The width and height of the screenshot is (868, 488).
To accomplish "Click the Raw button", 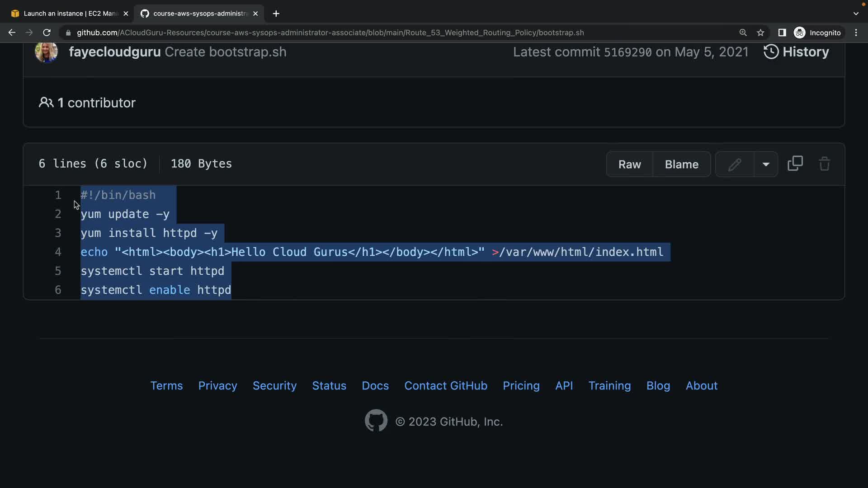I will pos(629,164).
